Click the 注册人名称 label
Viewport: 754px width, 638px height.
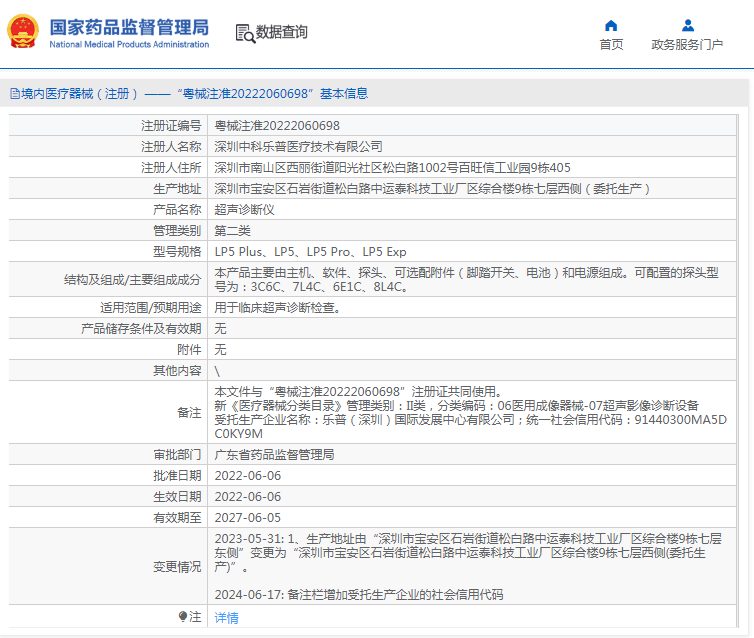(171, 147)
